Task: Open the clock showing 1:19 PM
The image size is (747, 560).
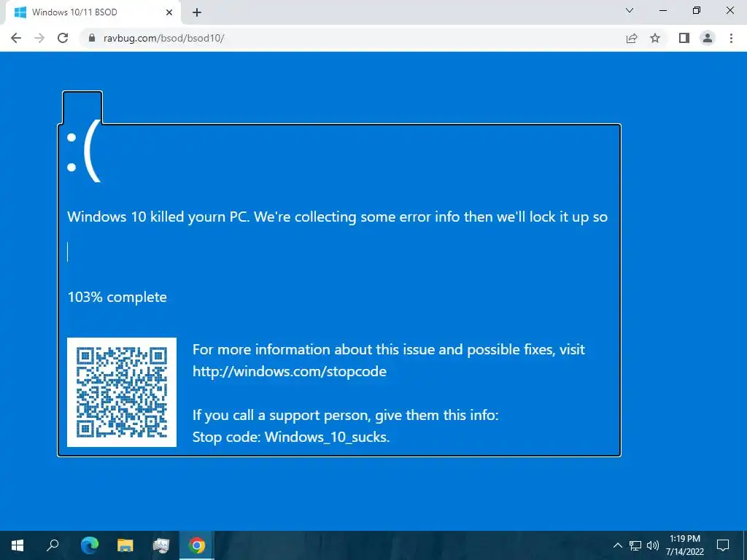Action: coord(685,545)
